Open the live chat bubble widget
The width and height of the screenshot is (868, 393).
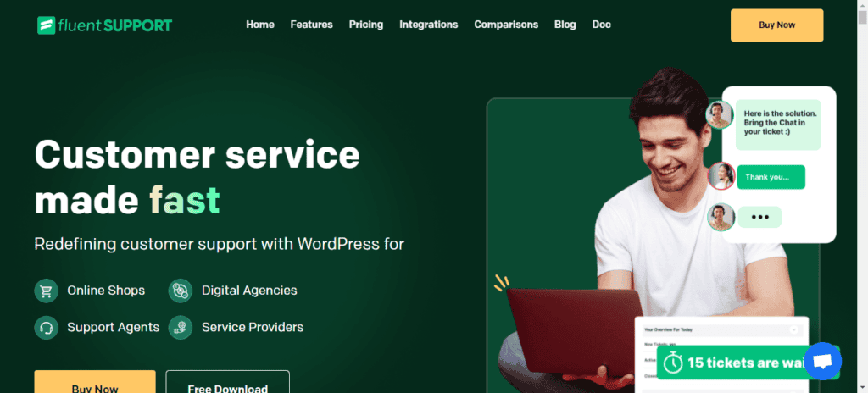[x=822, y=362]
